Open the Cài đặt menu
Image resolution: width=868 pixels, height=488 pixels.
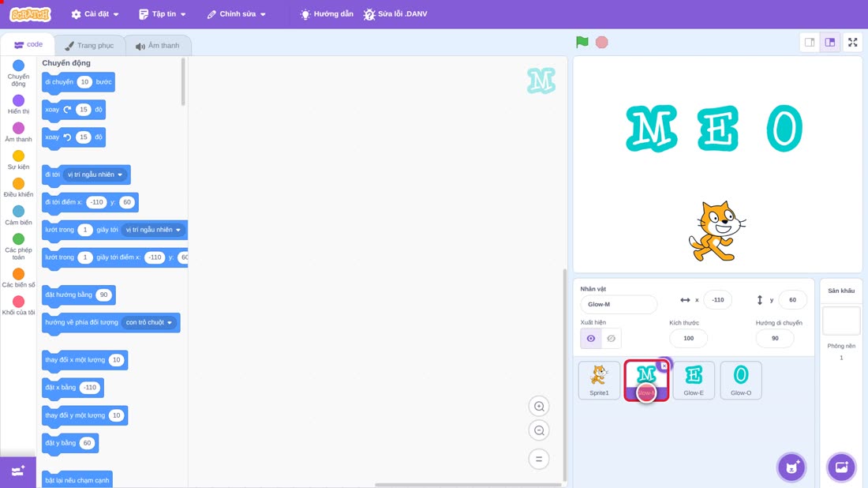point(95,14)
